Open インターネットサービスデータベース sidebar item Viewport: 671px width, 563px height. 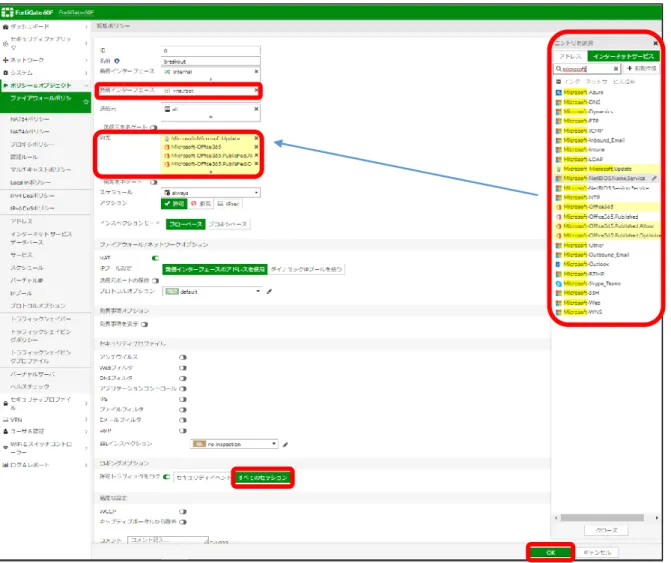tap(41, 238)
